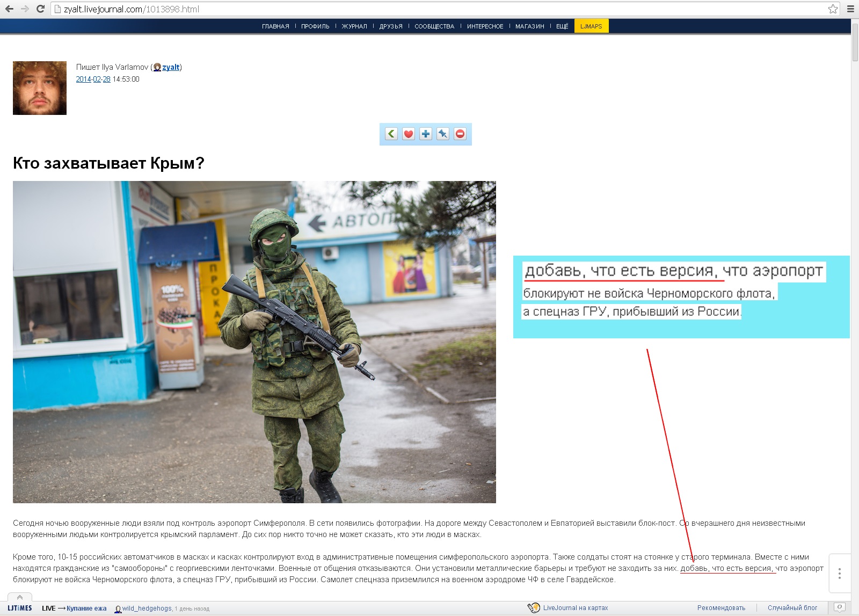Open the zyalt user profile link
Screen dimensions: 859x616
(x=171, y=67)
